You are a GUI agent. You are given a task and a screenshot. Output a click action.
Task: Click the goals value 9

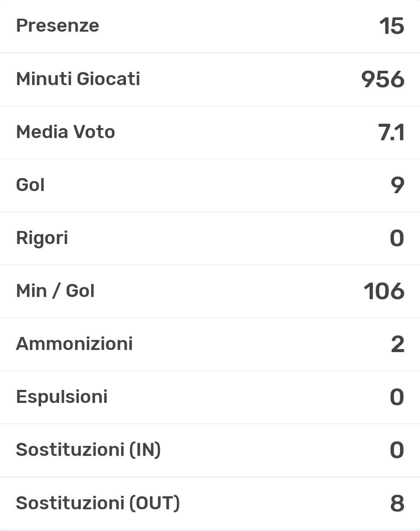pos(397,185)
